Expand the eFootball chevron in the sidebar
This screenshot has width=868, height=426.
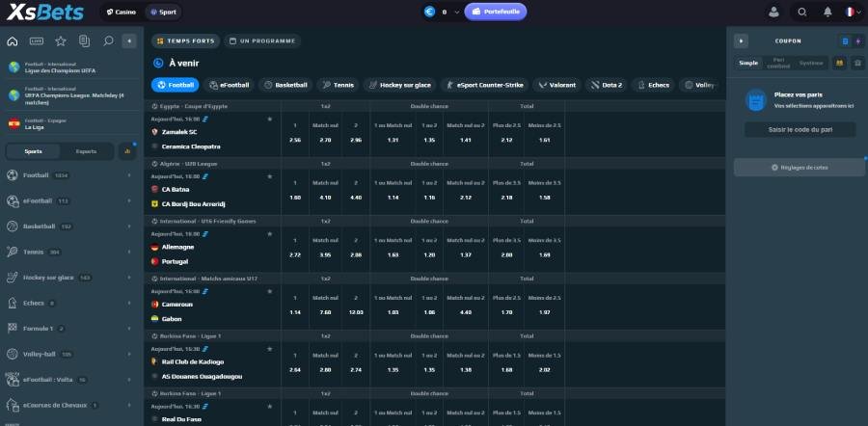[x=129, y=200]
